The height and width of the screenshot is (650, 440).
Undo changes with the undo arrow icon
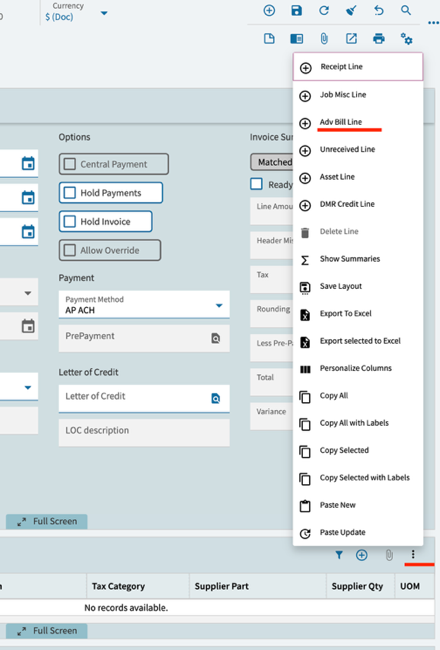pyautogui.click(x=379, y=10)
